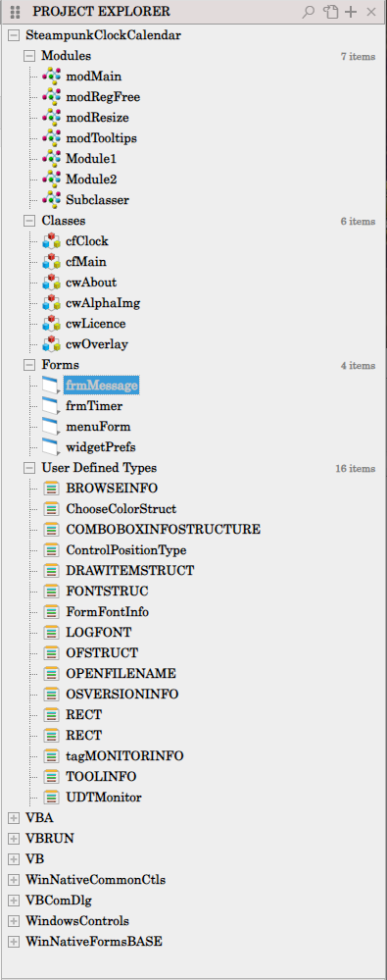Screen dimensions: 387x980
Task: Select the cfMain class
Action: 85,262
